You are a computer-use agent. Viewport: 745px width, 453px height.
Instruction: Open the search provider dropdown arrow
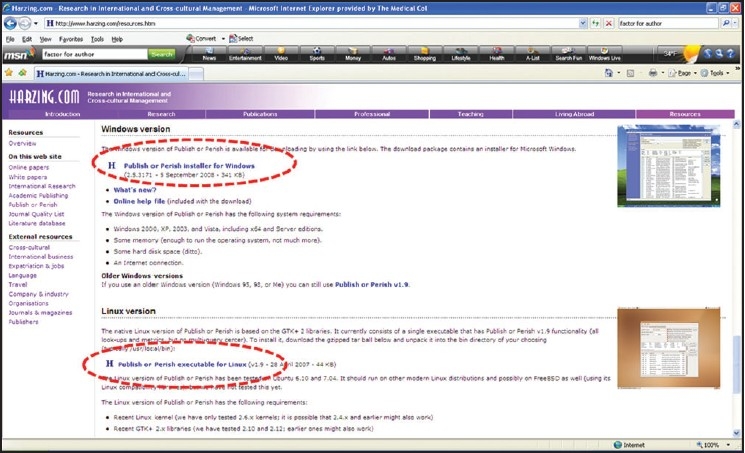[736, 23]
